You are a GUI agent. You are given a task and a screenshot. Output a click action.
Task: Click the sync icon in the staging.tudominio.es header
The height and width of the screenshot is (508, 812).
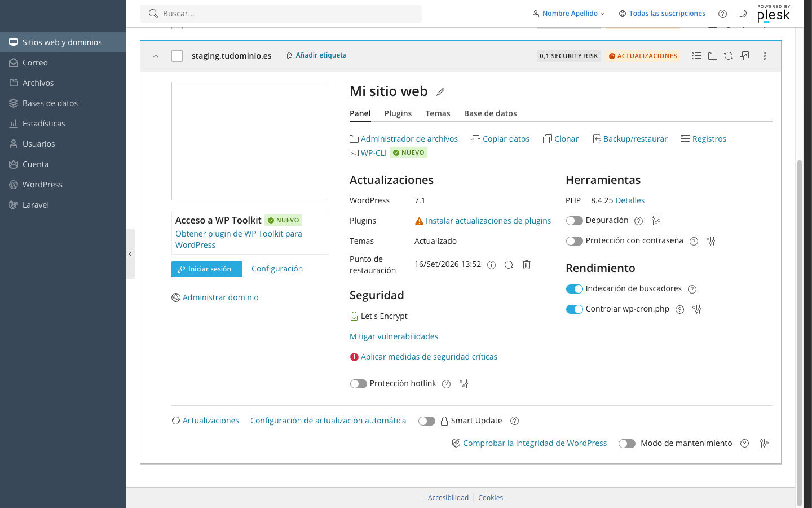[729, 56]
